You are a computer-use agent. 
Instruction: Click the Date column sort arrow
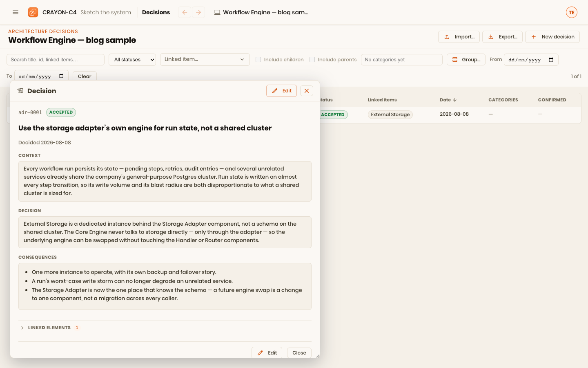(x=455, y=100)
